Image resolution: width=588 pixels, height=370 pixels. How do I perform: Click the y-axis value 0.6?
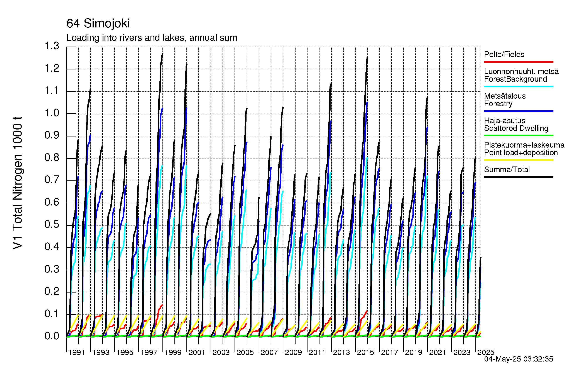[x=52, y=202]
